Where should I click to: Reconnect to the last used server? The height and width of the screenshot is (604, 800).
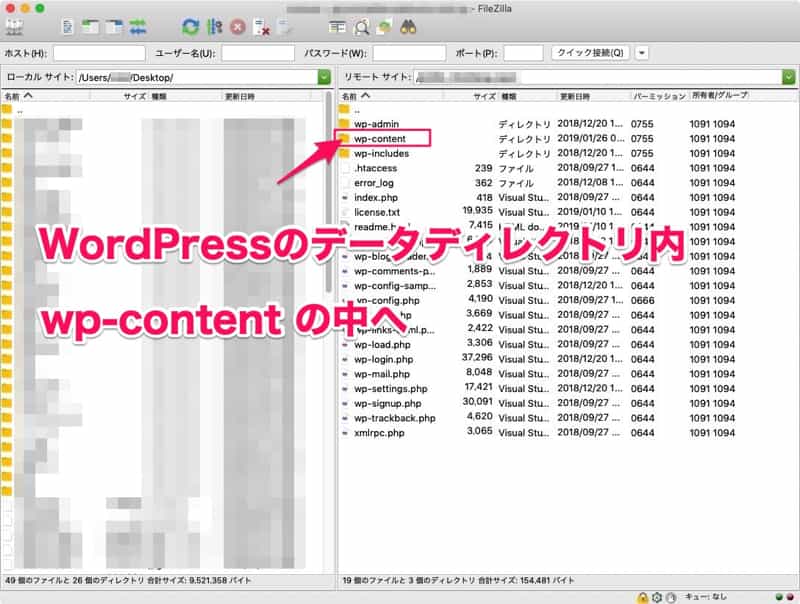tap(285, 27)
